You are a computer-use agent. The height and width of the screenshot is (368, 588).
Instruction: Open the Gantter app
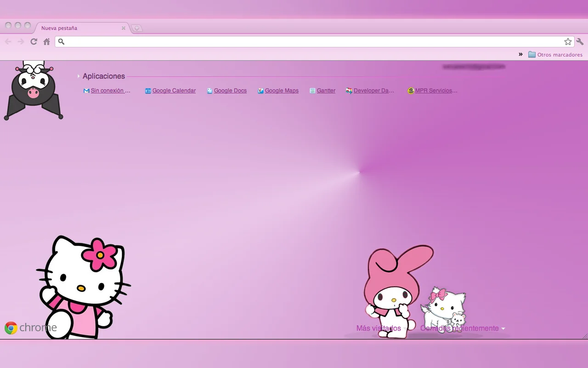[322, 91]
